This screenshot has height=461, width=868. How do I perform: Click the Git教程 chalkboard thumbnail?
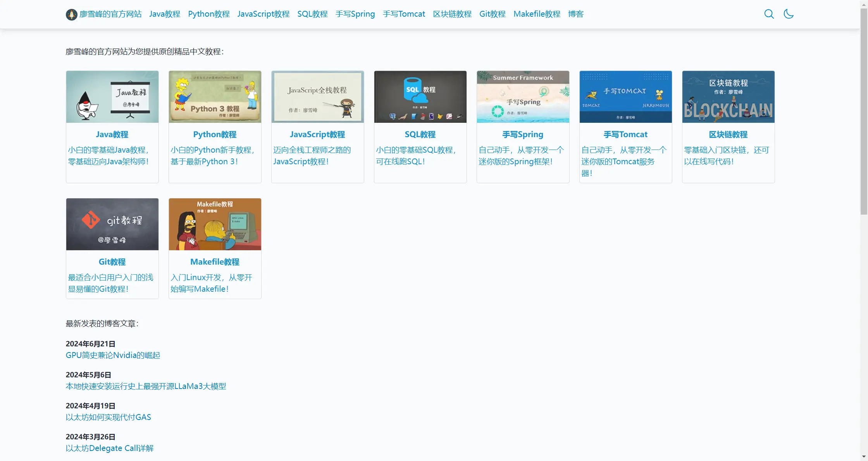coord(112,224)
